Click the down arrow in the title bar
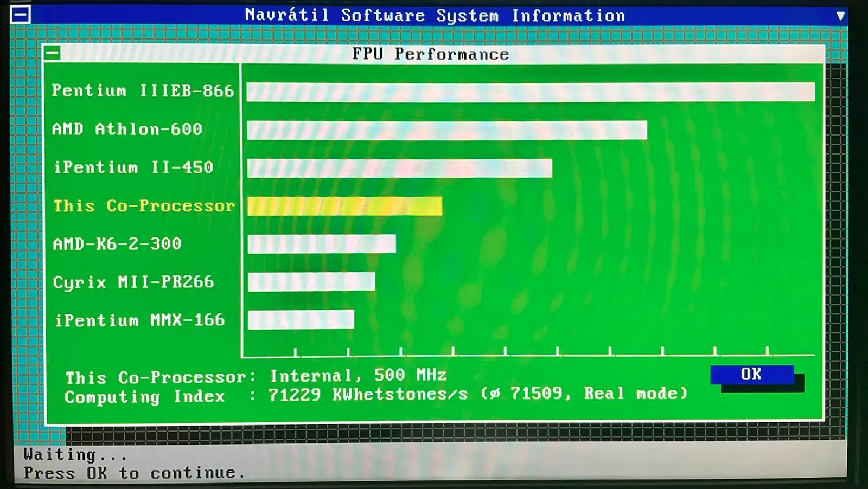Image resolution: width=868 pixels, height=489 pixels. 840,16
